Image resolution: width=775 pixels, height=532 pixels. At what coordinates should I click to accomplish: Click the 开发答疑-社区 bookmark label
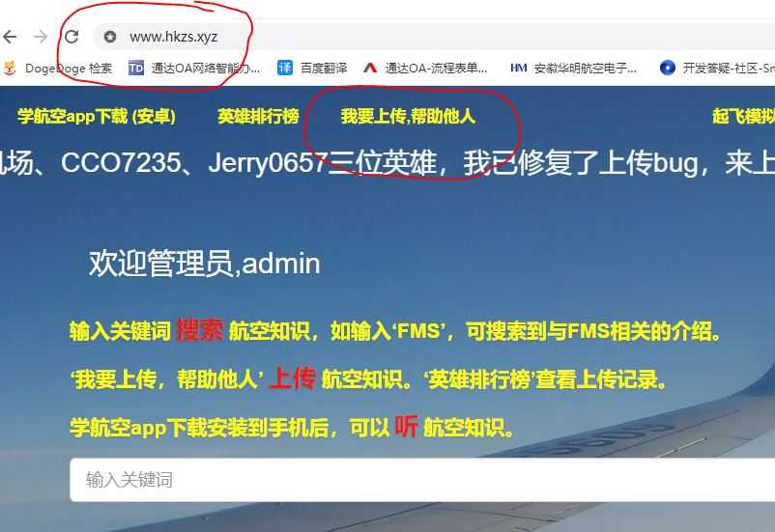tap(729, 69)
